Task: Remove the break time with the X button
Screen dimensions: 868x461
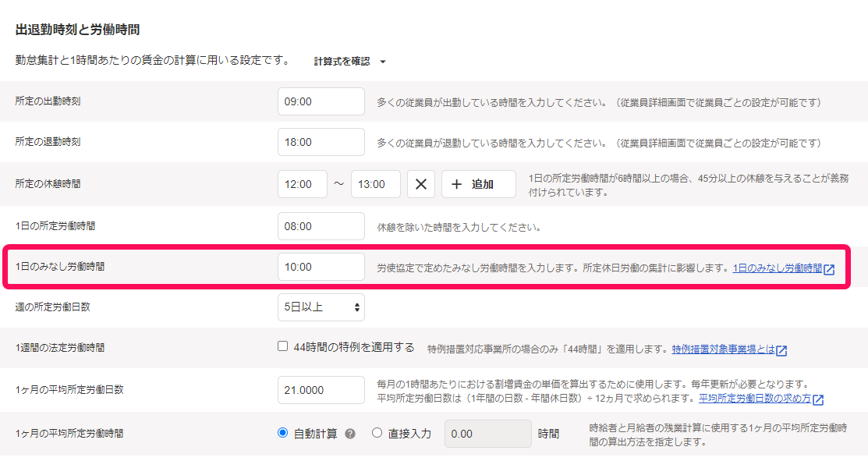Action: point(420,184)
